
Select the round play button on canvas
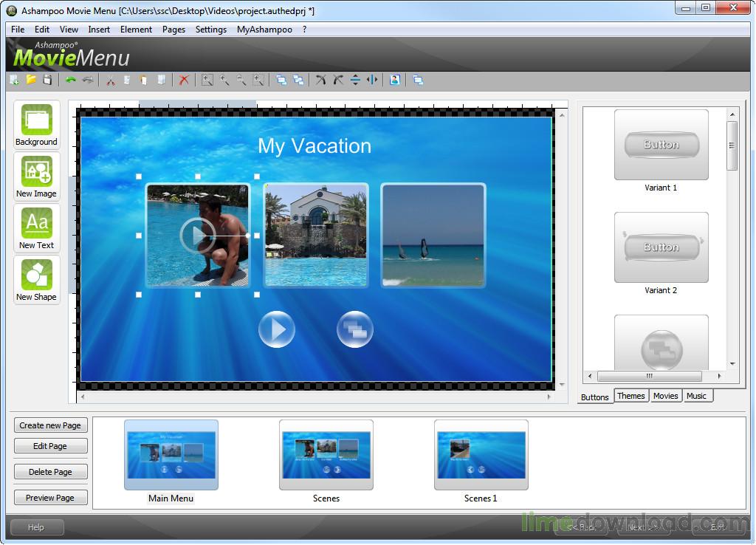(277, 329)
